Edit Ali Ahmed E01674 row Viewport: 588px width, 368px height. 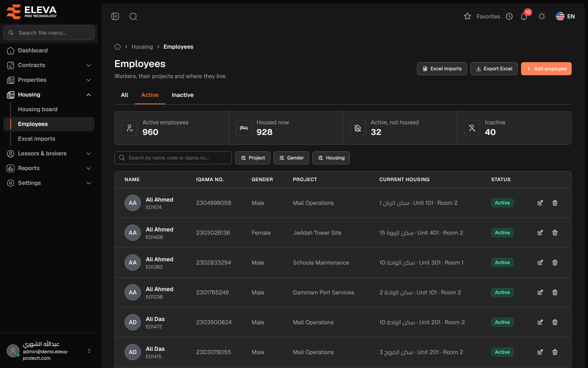[540, 203]
